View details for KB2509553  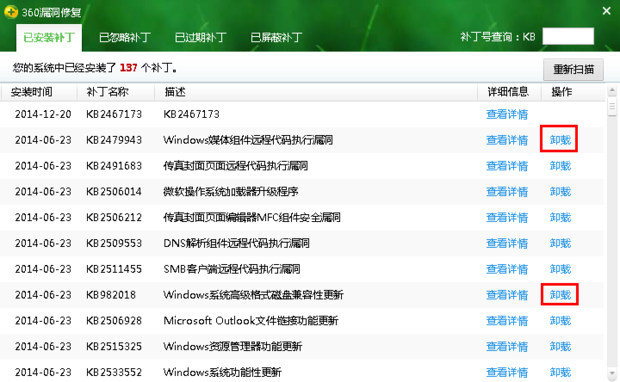click(x=507, y=243)
